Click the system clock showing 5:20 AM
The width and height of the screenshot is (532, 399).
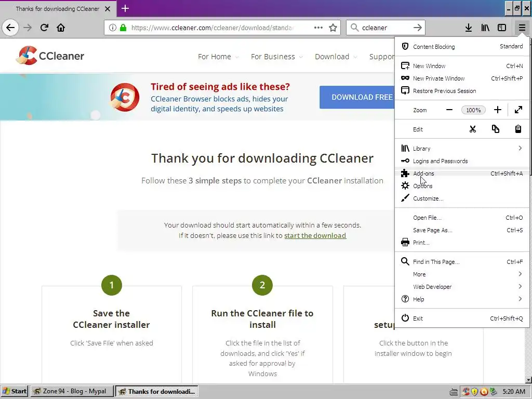coord(514,392)
